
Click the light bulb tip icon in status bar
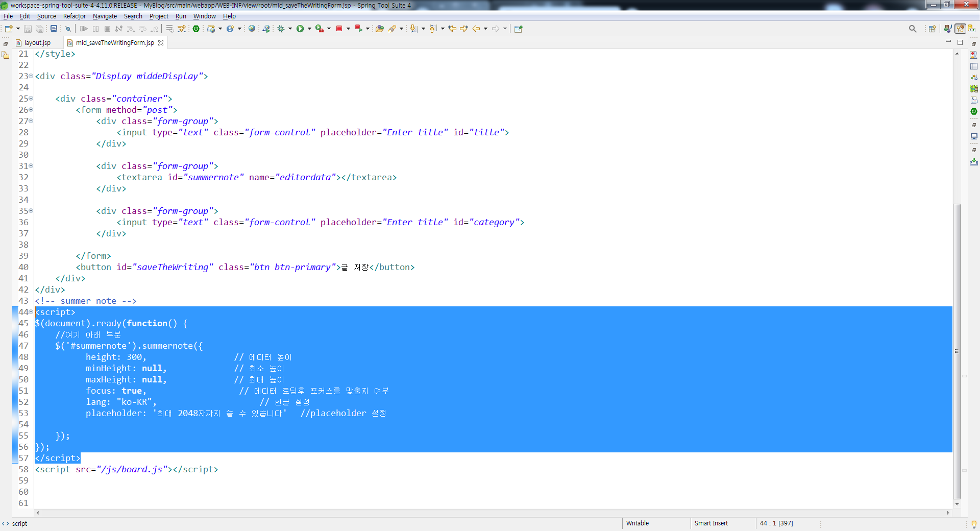tap(974, 524)
